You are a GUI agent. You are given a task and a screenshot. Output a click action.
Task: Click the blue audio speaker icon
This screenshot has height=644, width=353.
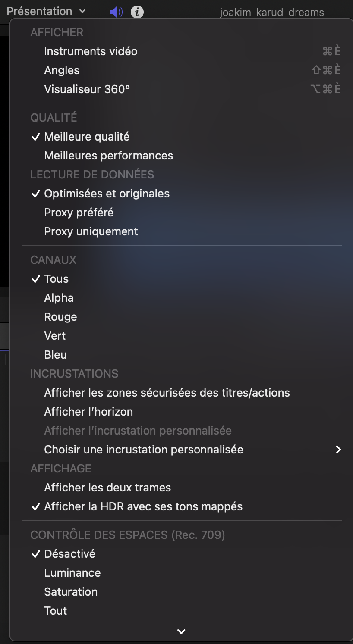pos(116,12)
